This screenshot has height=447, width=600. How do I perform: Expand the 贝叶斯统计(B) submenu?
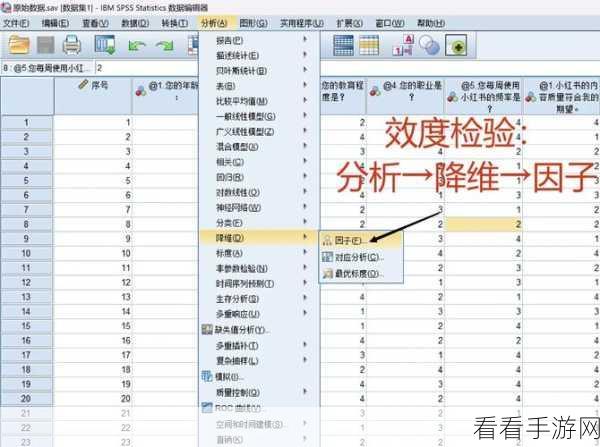coord(259,71)
